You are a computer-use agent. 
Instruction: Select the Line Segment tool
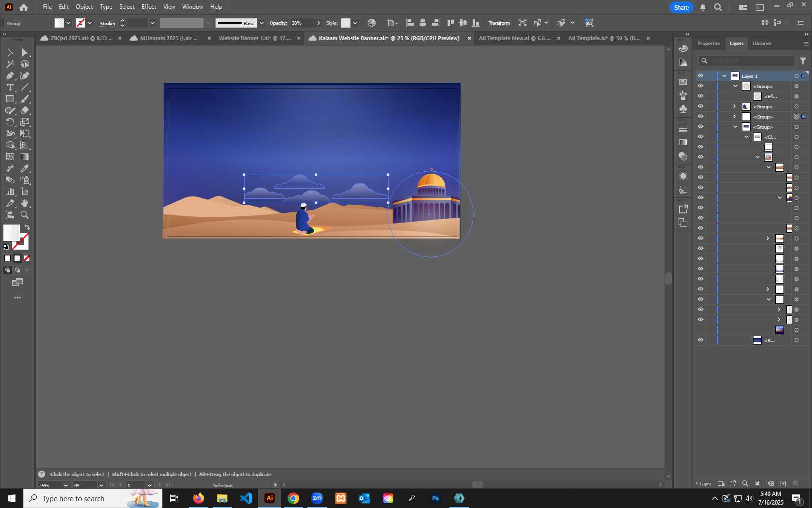pos(25,87)
